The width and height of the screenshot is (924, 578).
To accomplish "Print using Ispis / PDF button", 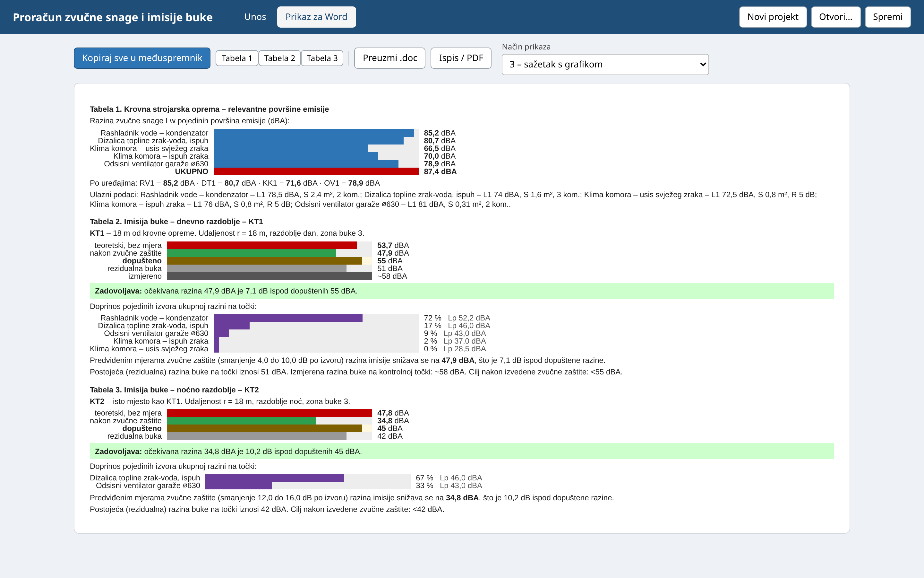I will [x=461, y=58].
